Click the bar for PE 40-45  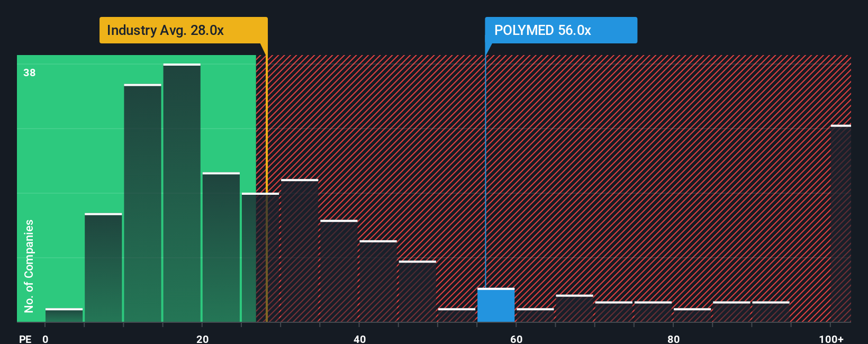(378, 281)
